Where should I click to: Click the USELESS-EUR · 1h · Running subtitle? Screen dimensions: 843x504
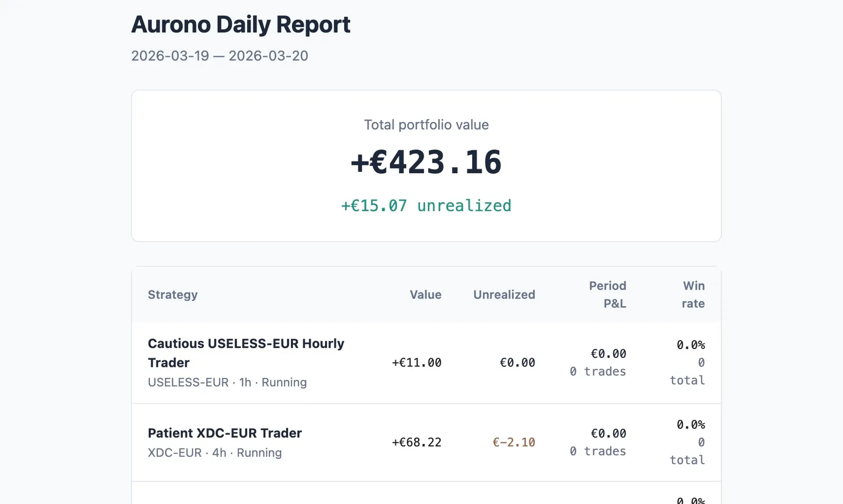[227, 382]
